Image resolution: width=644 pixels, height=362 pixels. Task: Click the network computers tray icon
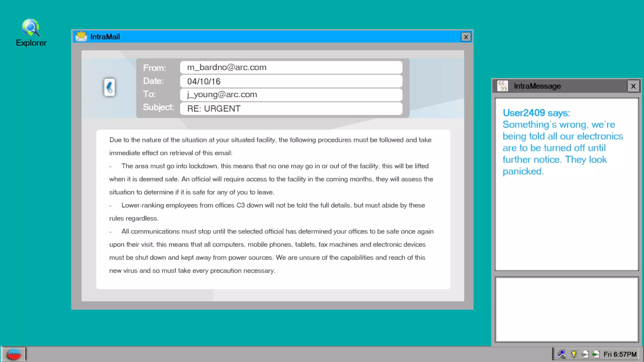point(562,354)
